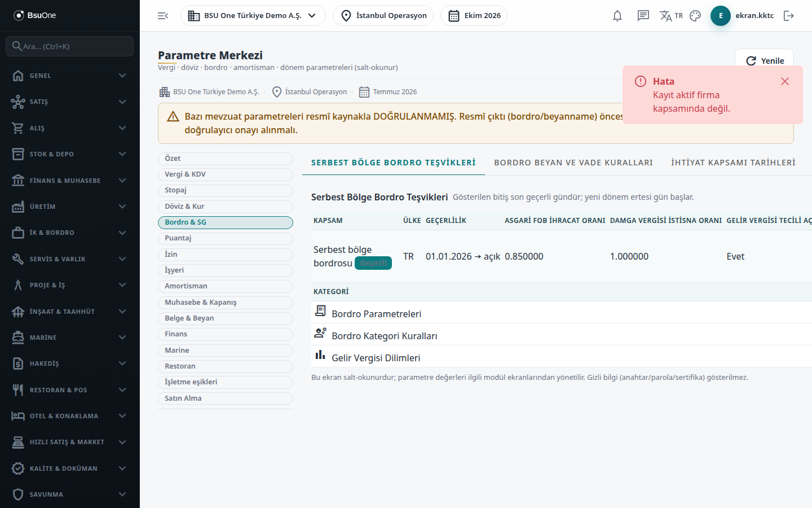
Task: Click the Üretim factory icon
Action: (18, 207)
